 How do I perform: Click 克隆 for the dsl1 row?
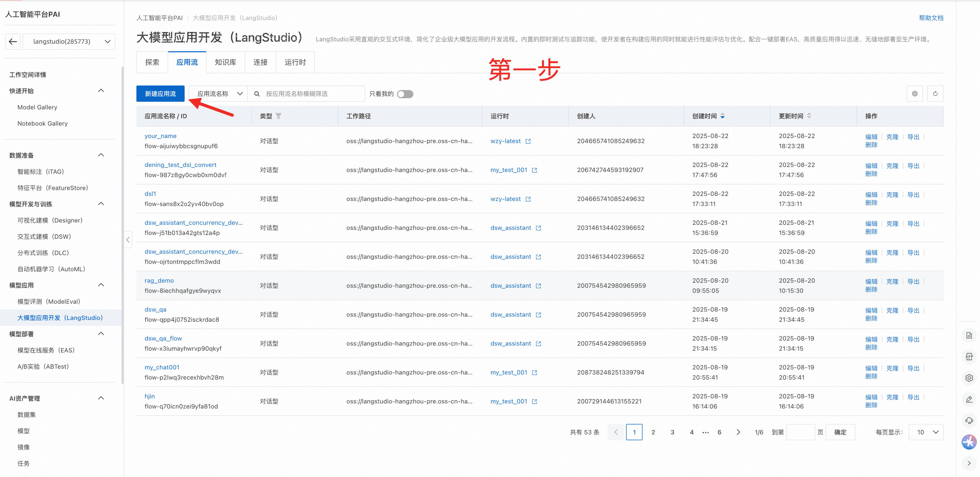(x=892, y=195)
